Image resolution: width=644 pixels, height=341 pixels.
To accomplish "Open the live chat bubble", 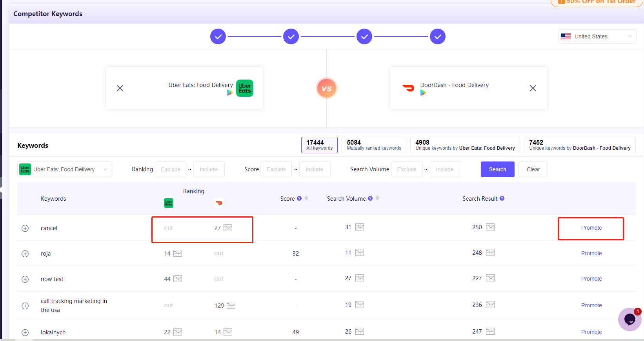I will pyautogui.click(x=630, y=319).
